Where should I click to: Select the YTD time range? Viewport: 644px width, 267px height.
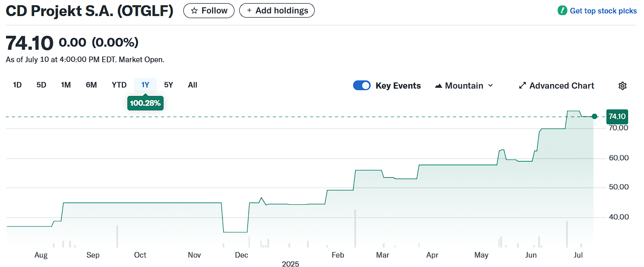[x=119, y=85]
